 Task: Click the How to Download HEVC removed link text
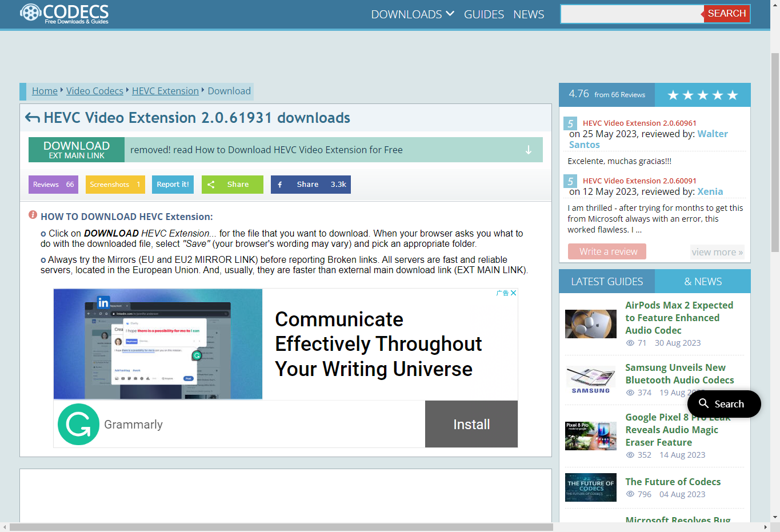(266, 150)
